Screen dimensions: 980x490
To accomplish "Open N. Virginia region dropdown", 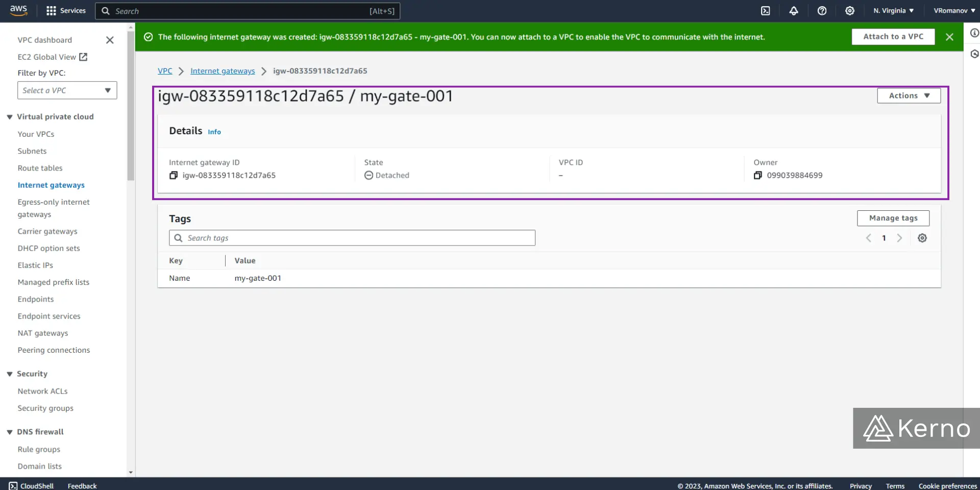I will coord(893,11).
